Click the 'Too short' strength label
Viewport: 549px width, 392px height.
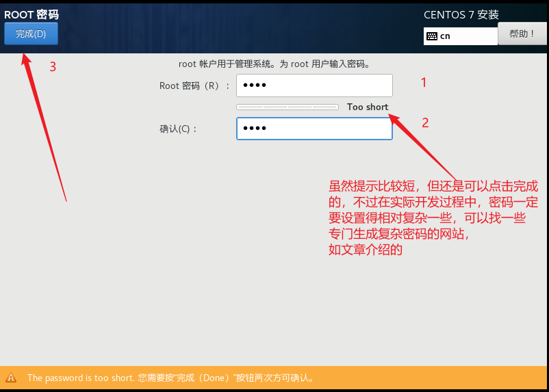(368, 107)
